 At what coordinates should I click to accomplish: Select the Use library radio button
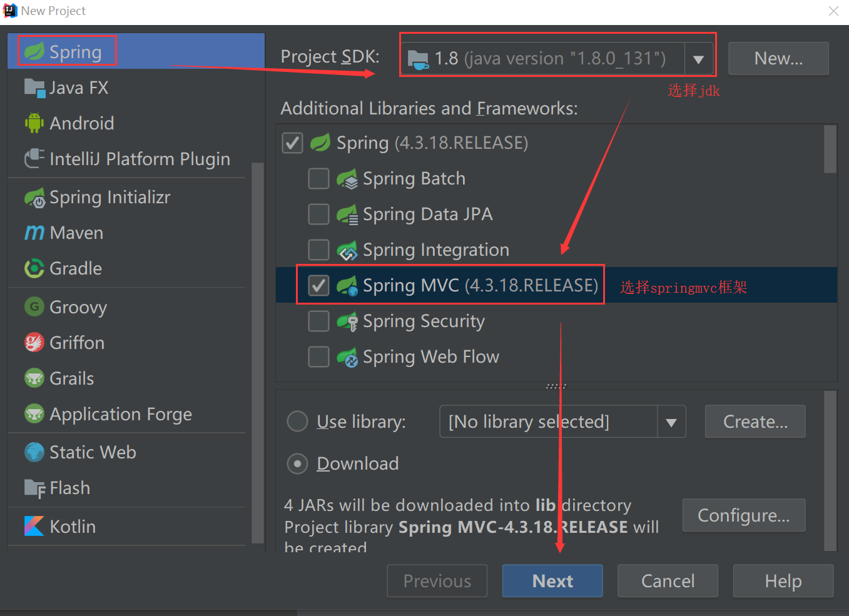pos(297,422)
